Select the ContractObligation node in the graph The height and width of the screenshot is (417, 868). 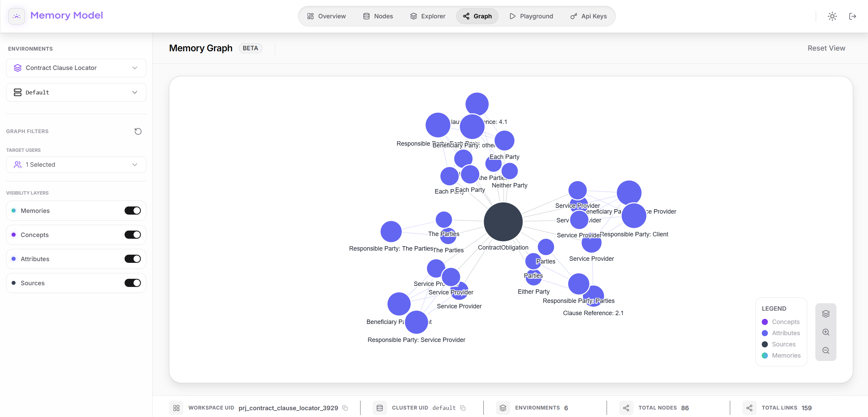click(x=503, y=222)
